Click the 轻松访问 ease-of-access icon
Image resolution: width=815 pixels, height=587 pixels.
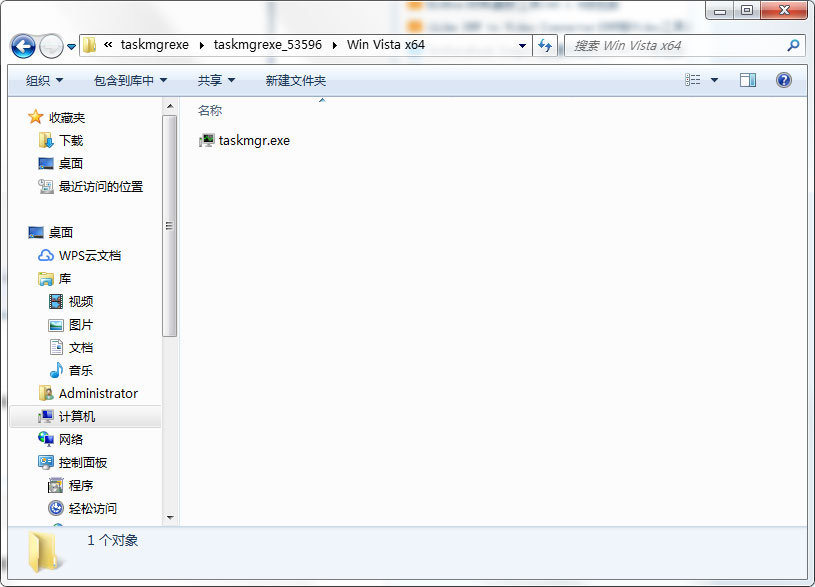56,508
